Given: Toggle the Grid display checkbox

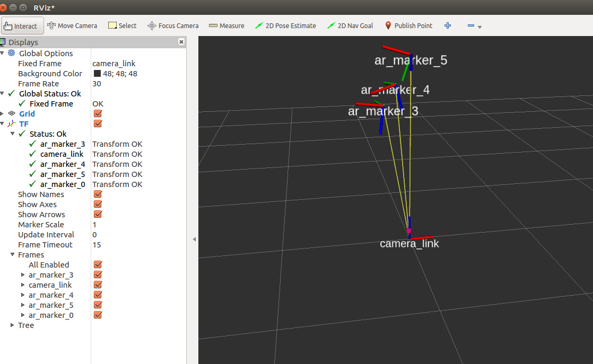Looking at the screenshot, I should pyautogui.click(x=97, y=113).
